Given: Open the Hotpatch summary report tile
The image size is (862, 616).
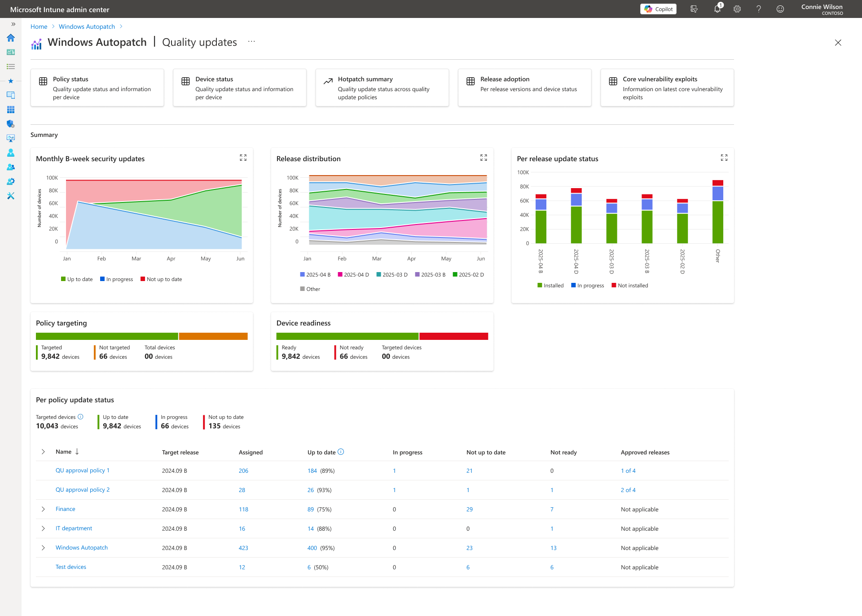Looking at the screenshot, I should (x=382, y=88).
